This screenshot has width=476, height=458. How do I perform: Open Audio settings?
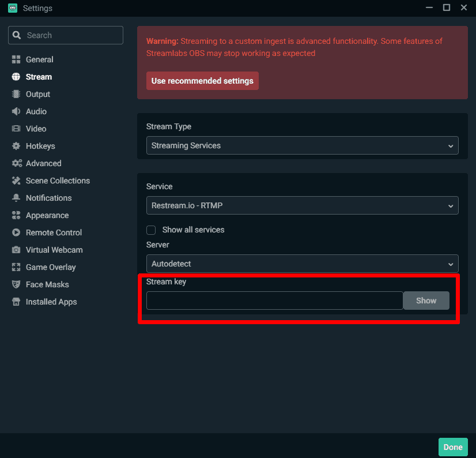pyautogui.click(x=36, y=111)
